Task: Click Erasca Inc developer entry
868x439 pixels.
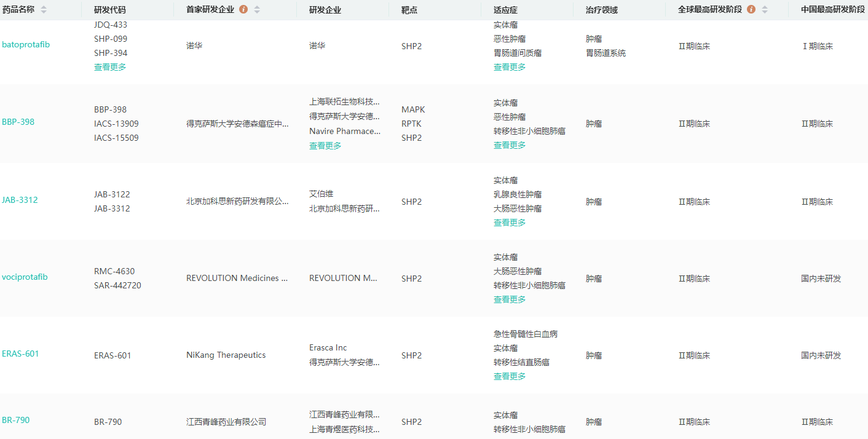Action: pos(328,347)
